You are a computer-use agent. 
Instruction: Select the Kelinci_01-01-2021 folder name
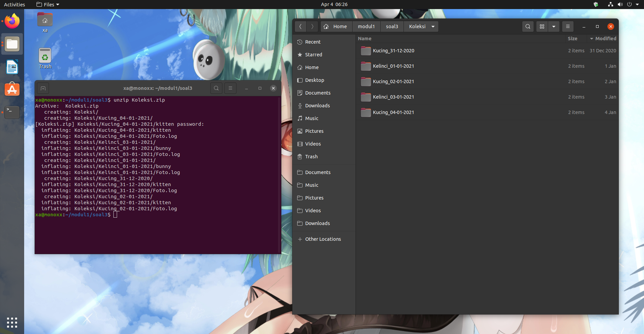(x=393, y=66)
